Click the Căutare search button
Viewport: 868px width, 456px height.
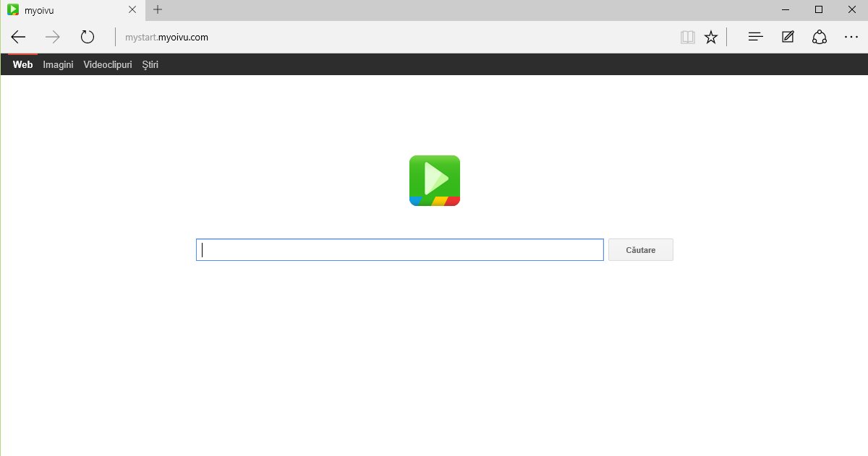pyautogui.click(x=641, y=250)
